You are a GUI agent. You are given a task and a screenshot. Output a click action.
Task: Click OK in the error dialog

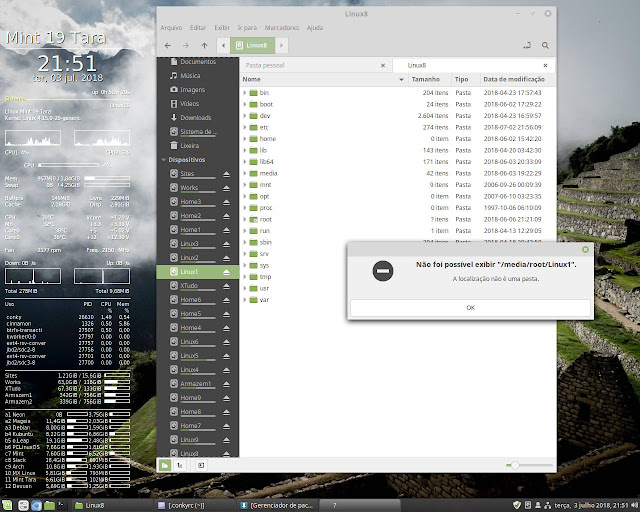[x=470, y=308]
